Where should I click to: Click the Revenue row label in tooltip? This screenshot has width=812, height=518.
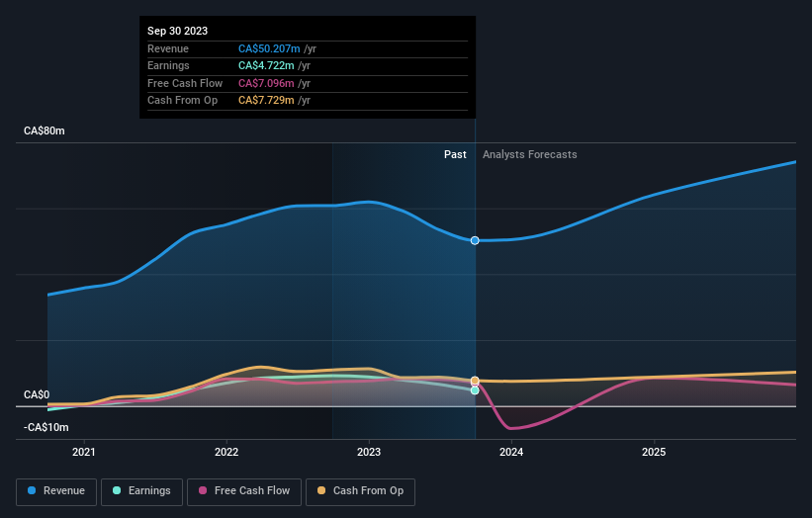[168, 48]
